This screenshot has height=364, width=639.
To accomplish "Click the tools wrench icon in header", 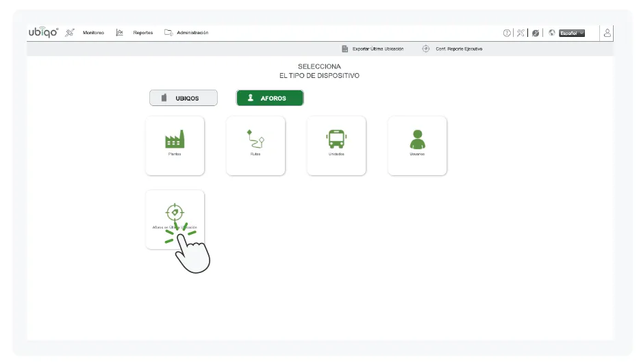I will pyautogui.click(x=521, y=33).
